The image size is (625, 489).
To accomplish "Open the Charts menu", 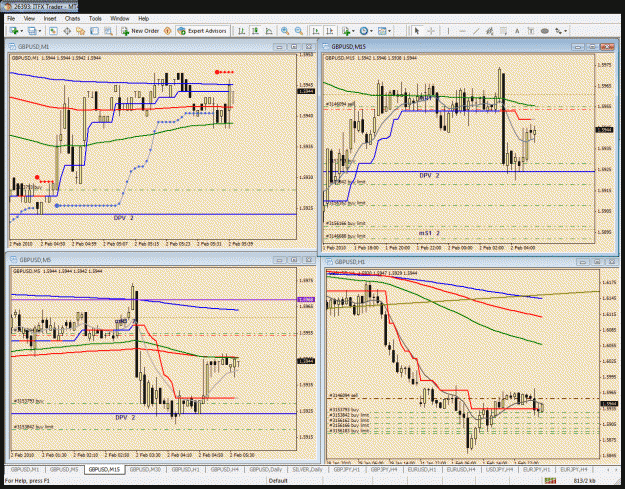I will (72, 18).
